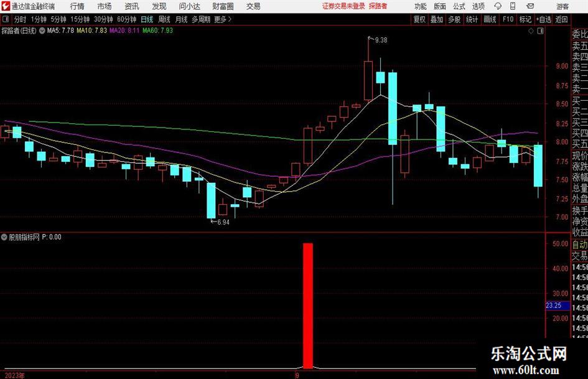Click the diamond icon above the chart

[x=531, y=31]
